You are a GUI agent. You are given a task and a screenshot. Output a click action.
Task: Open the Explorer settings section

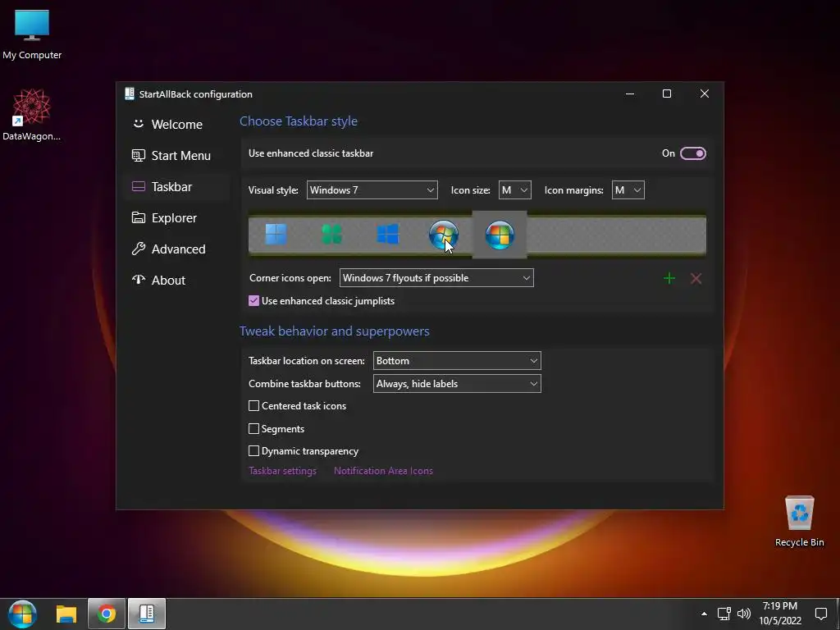(177, 218)
